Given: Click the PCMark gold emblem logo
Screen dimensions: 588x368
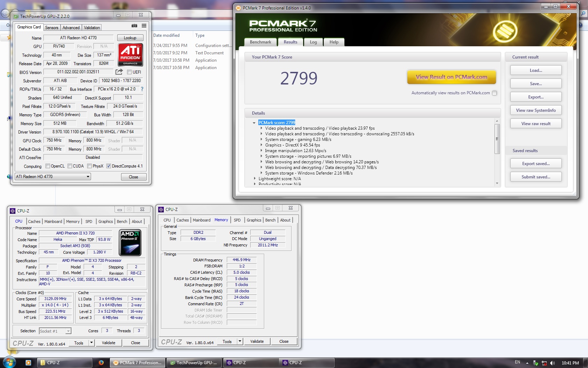Looking at the screenshot, I should pyautogui.click(x=505, y=32).
